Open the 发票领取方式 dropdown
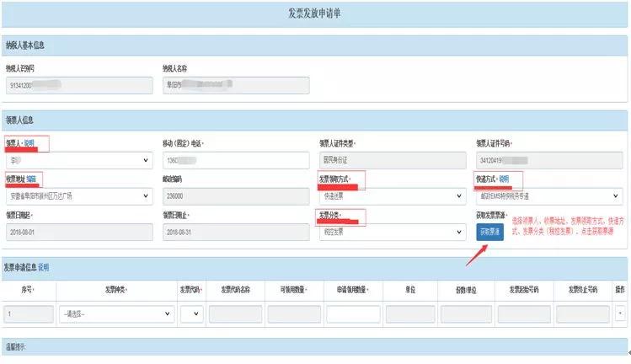This screenshot has width=631, height=364. tap(393, 196)
